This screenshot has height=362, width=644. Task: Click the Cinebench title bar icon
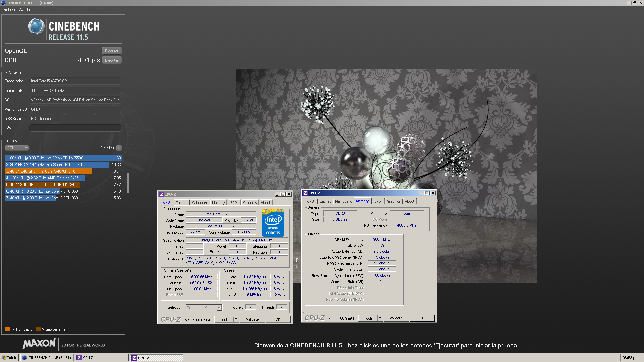(x=3, y=3)
